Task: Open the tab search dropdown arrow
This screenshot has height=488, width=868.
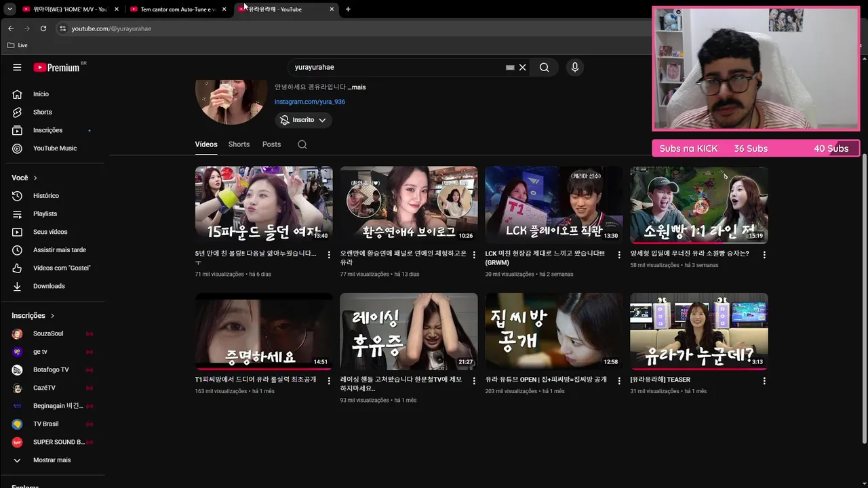Action: tap(9, 9)
